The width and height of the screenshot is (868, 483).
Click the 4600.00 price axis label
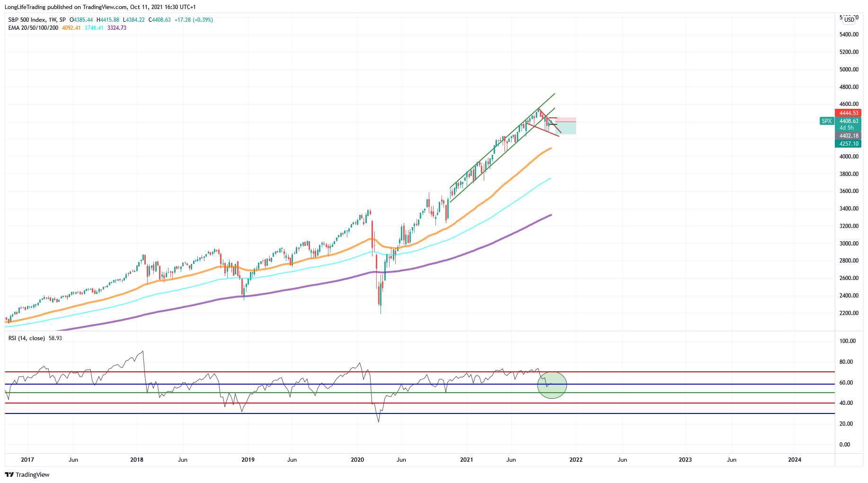pyautogui.click(x=849, y=104)
